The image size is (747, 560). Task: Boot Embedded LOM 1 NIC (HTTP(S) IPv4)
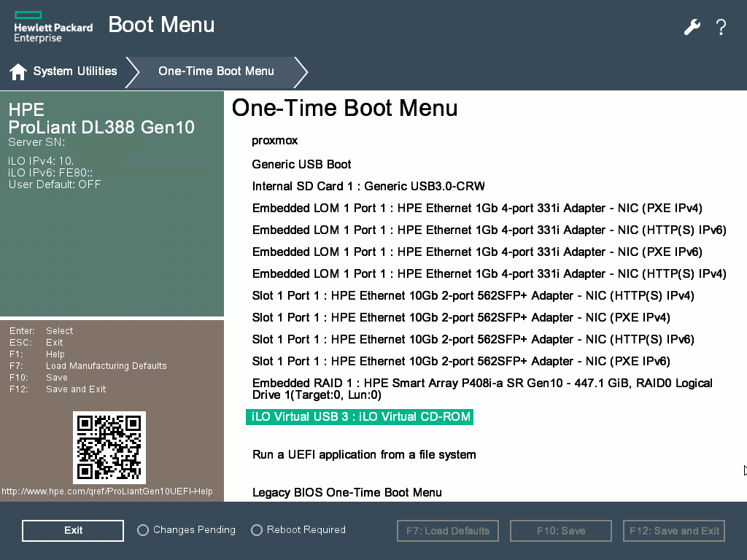point(489,274)
